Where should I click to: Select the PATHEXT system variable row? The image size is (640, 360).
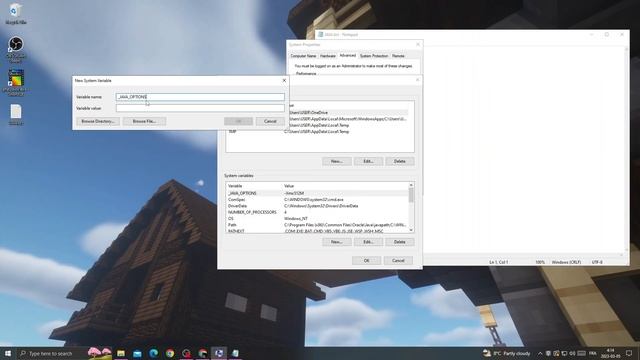[317, 231]
